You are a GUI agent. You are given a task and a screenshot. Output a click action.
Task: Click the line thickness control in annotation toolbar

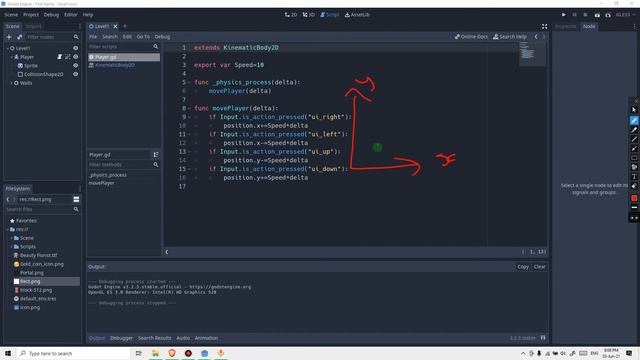coord(634,208)
